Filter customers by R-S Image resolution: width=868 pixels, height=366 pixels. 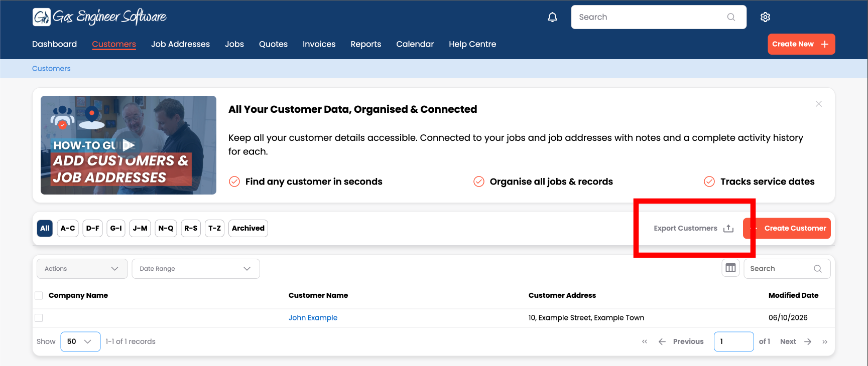pyautogui.click(x=191, y=228)
